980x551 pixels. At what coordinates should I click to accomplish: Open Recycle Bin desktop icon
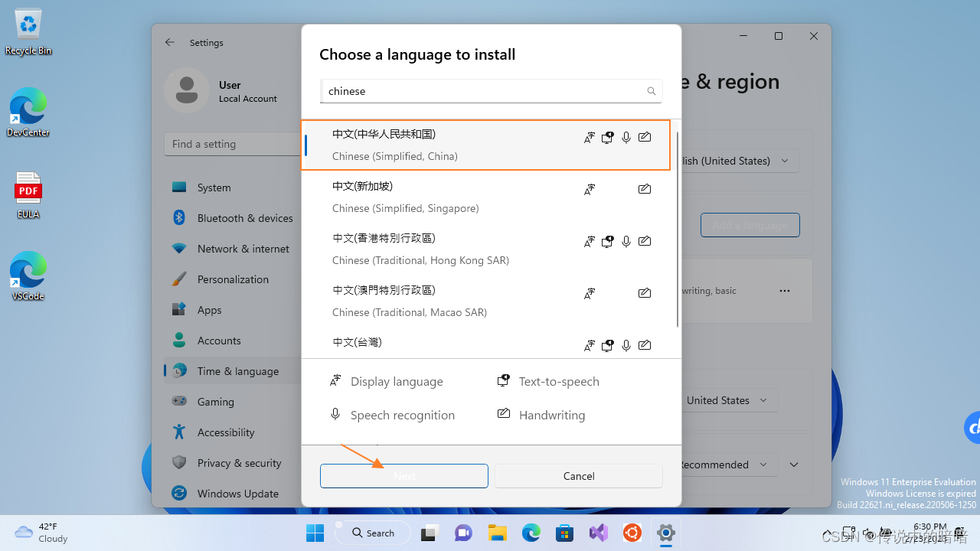28,32
